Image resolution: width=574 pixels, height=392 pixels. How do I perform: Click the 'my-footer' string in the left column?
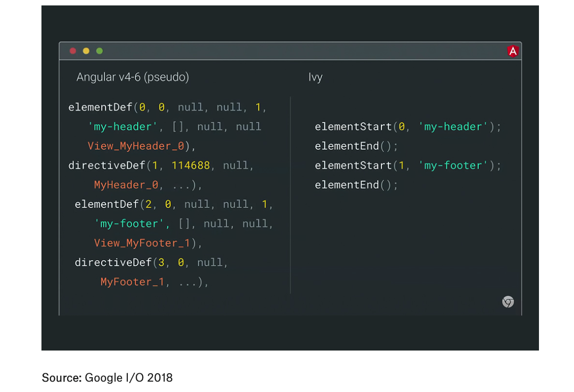(129, 224)
